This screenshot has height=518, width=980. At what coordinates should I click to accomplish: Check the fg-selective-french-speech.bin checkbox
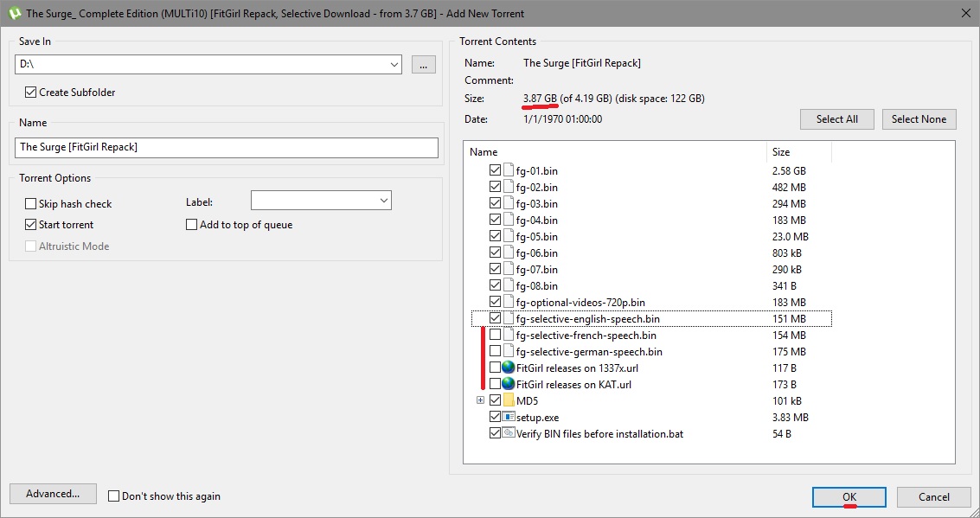click(495, 335)
